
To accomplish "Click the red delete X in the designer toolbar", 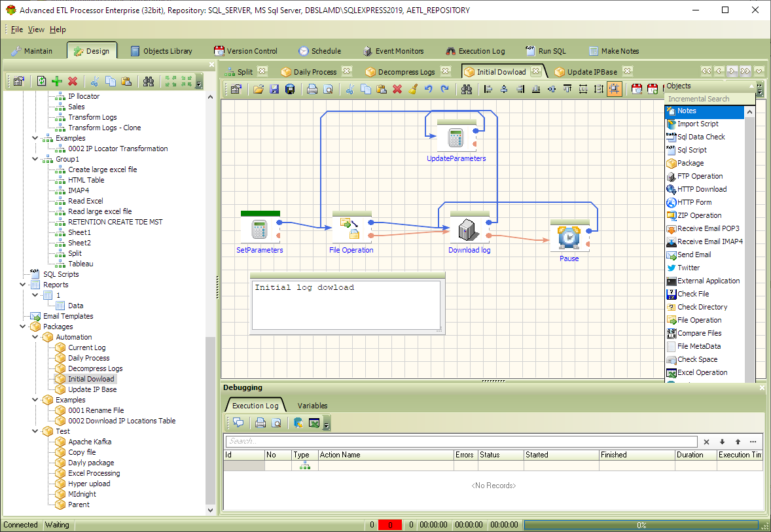I will [397, 89].
